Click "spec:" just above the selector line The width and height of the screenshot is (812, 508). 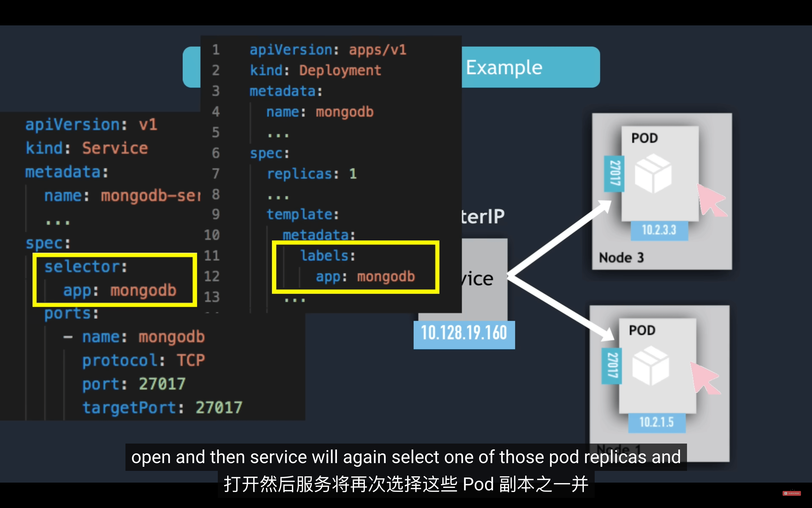(48, 243)
